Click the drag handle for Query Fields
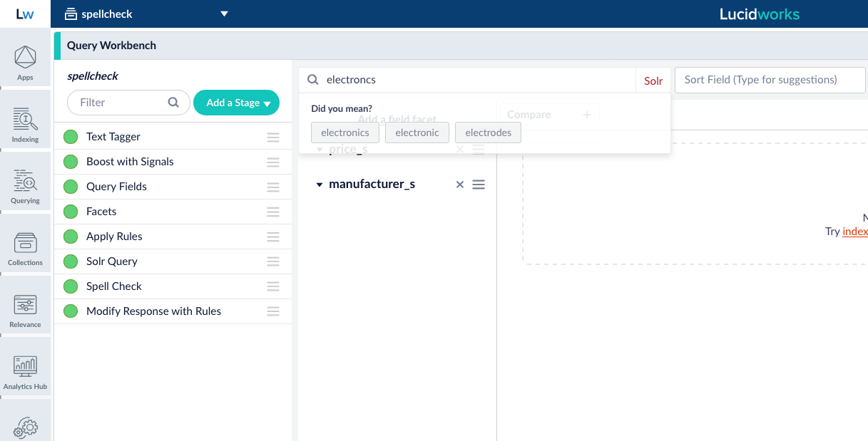The height and width of the screenshot is (441, 868). [273, 187]
